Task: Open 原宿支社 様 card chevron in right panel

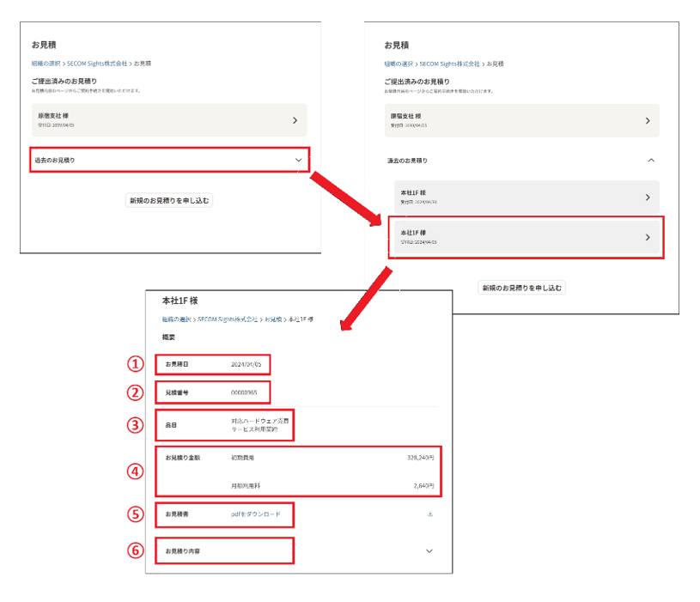Action: pyautogui.click(x=648, y=120)
